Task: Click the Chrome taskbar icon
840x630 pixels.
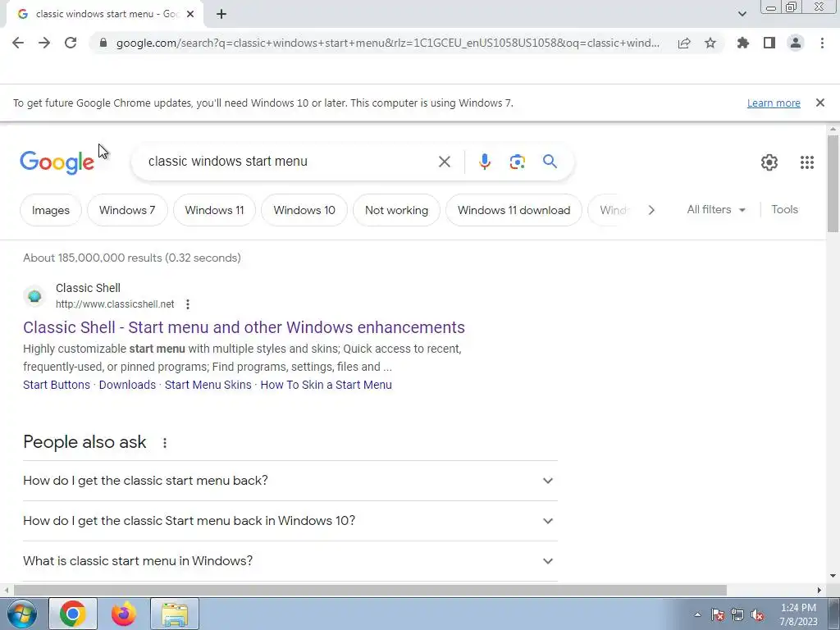Action: 73,614
